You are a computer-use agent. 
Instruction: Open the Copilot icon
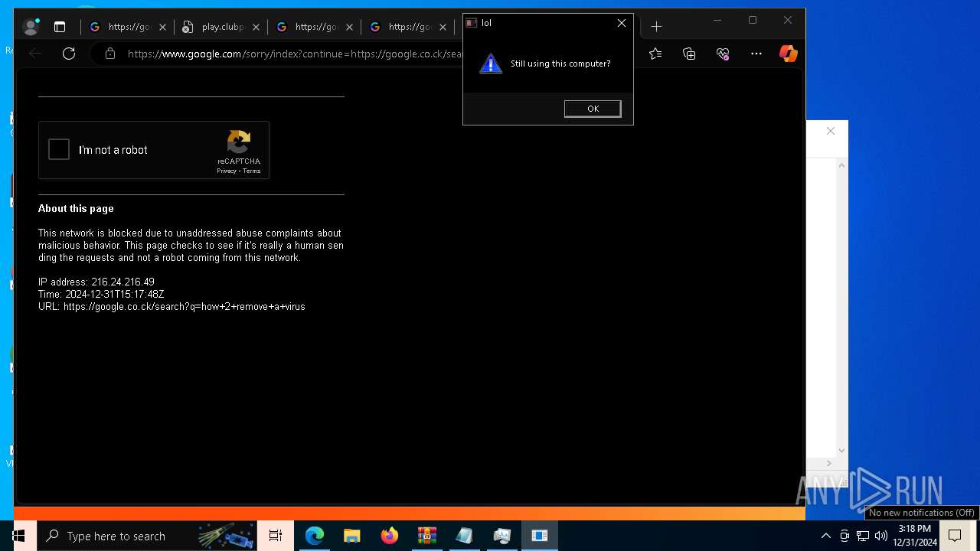789,54
